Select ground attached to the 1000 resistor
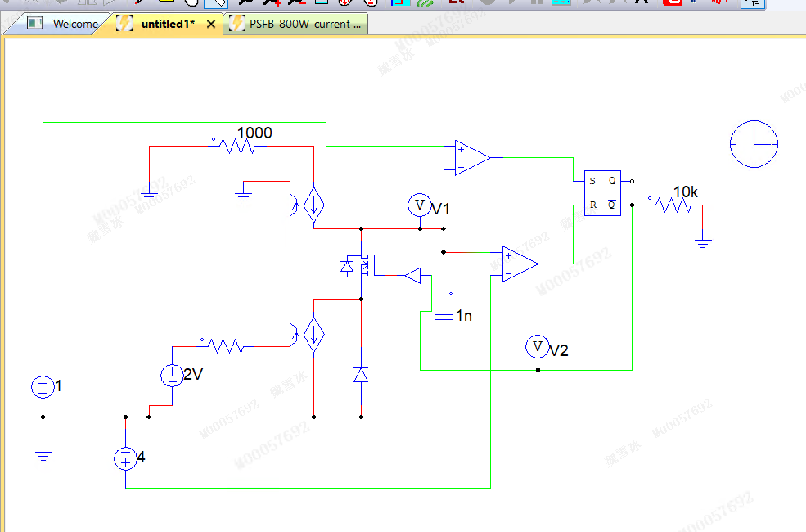The image size is (806, 532). (x=149, y=196)
